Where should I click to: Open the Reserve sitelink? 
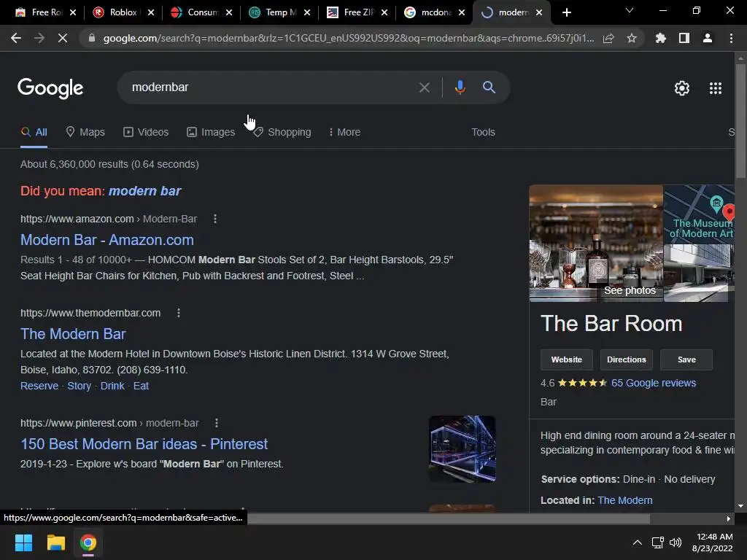coord(39,386)
